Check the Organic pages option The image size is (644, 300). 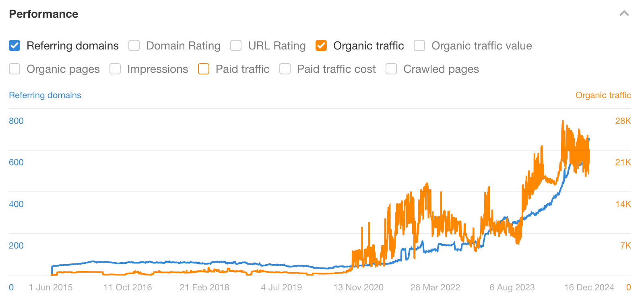point(14,69)
